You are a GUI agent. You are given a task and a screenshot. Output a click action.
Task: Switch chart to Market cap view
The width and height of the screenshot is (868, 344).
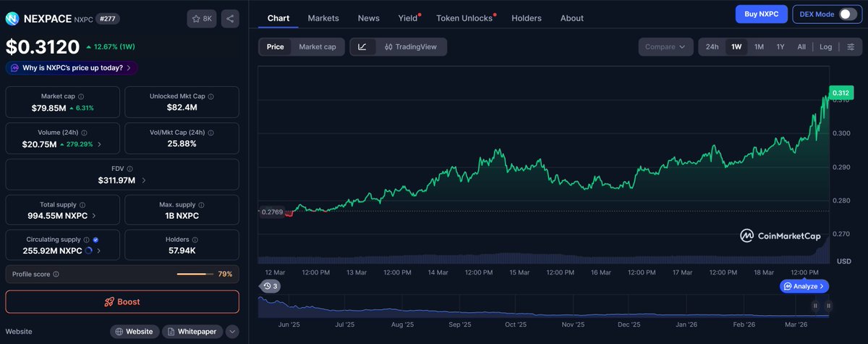pos(318,47)
